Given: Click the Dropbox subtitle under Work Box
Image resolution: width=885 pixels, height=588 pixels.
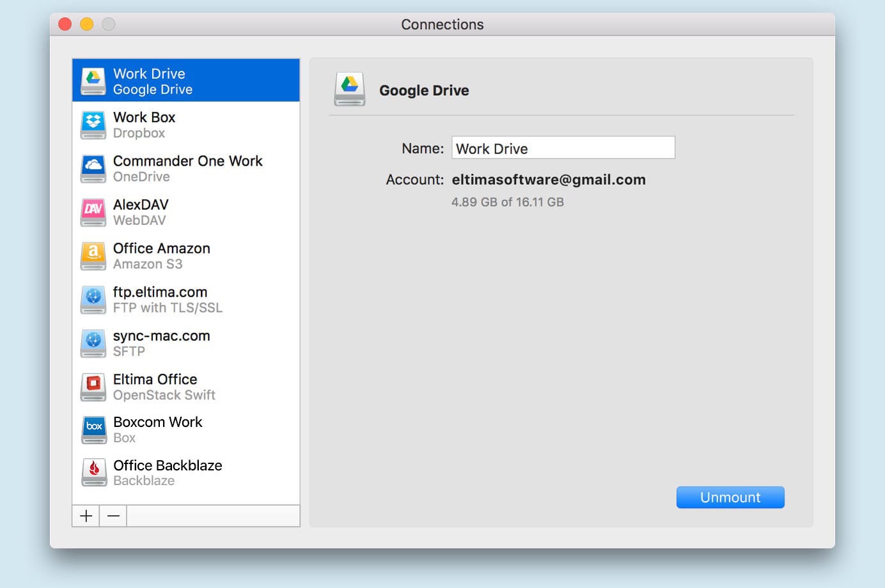Looking at the screenshot, I should coord(139,133).
